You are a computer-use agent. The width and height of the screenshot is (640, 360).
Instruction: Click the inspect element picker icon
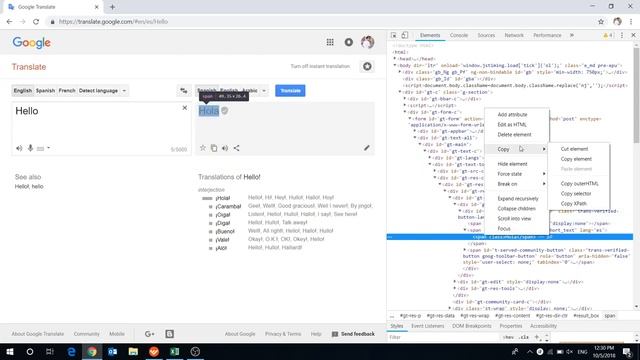click(x=393, y=36)
